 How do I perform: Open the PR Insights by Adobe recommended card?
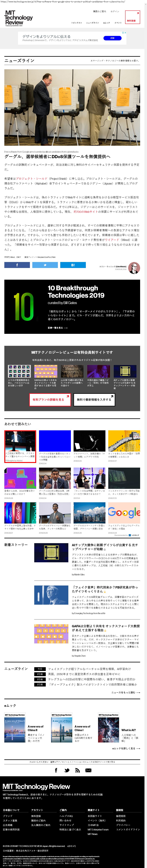[x=20, y=446]
